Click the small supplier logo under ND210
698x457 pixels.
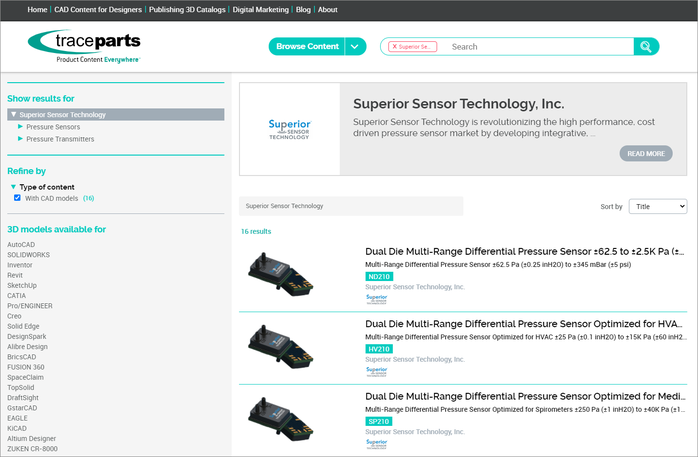coord(376,298)
